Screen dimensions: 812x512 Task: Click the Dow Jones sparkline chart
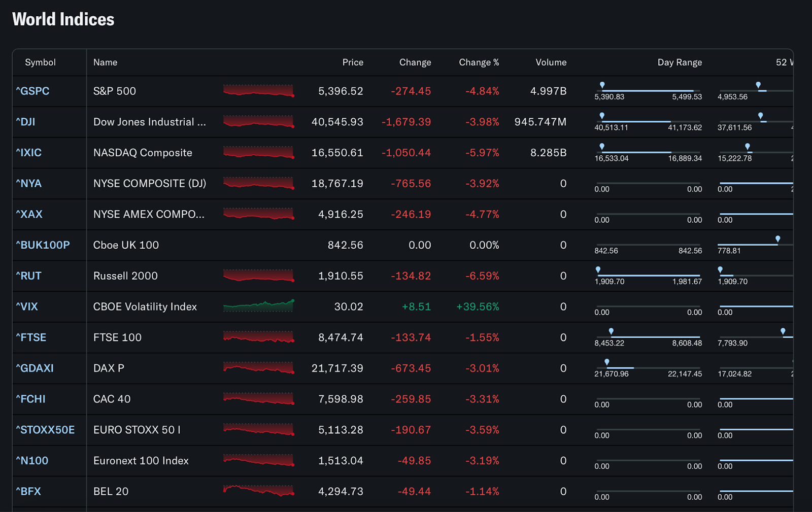click(x=259, y=121)
